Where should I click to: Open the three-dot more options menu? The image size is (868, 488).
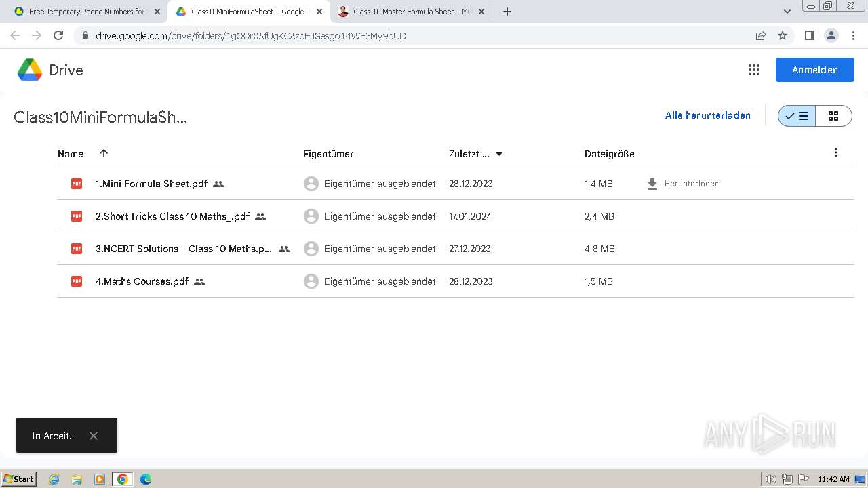click(836, 153)
